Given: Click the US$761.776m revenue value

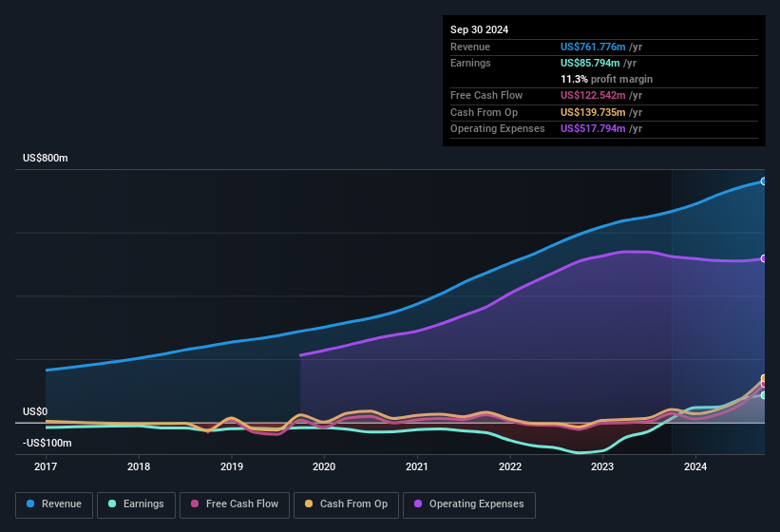Looking at the screenshot, I should coord(593,47).
